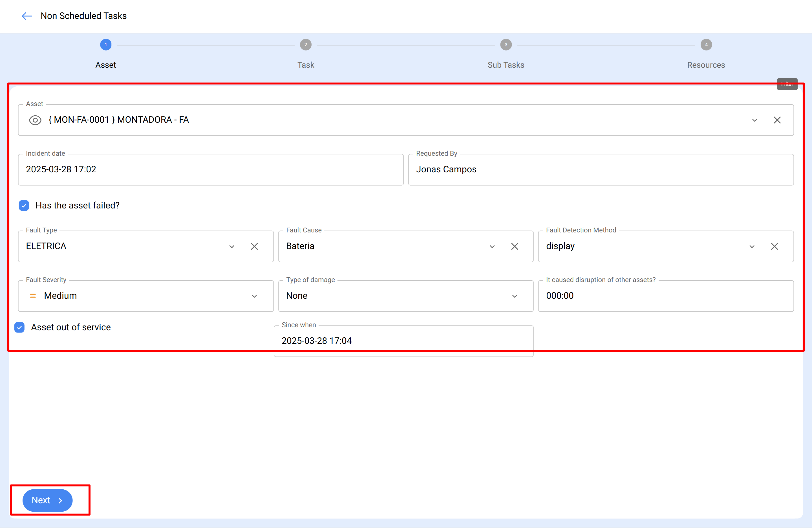Viewport: 812px width, 528px height.
Task: Uncheck Has the asset failed checkbox
Action: 24,205
